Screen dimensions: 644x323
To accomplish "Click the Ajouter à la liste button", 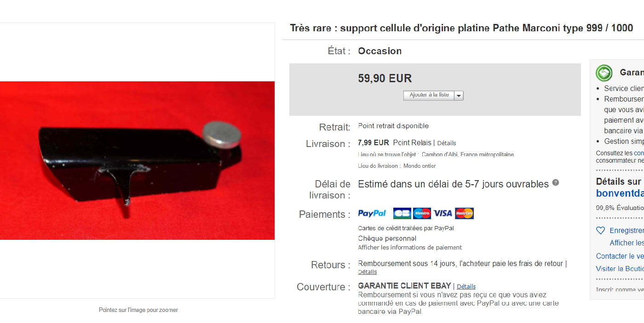I will (429, 95).
